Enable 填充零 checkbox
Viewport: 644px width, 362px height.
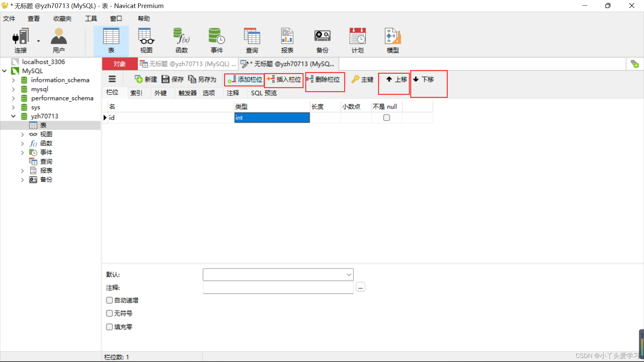[x=109, y=327]
